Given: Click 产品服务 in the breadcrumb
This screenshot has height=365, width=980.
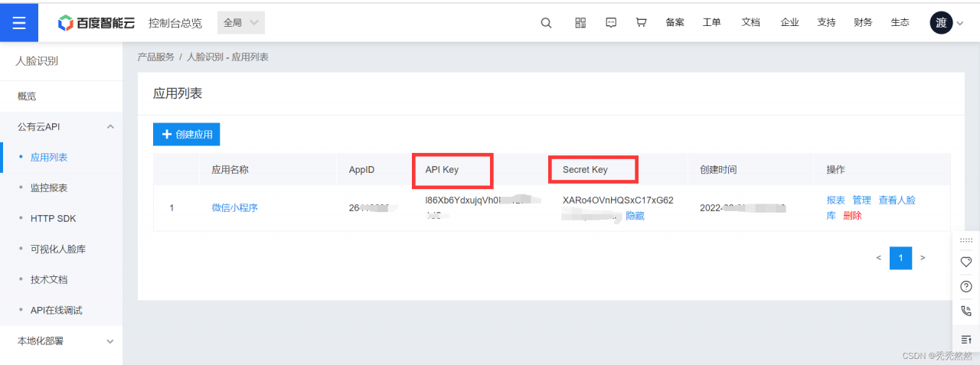Looking at the screenshot, I should pos(155,57).
